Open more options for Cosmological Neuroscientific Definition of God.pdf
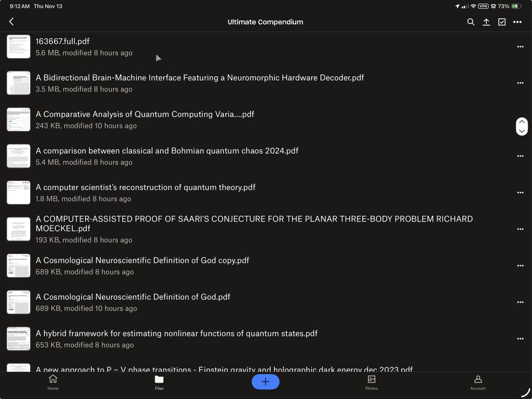The width and height of the screenshot is (532, 399). pyautogui.click(x=520, y=302)
